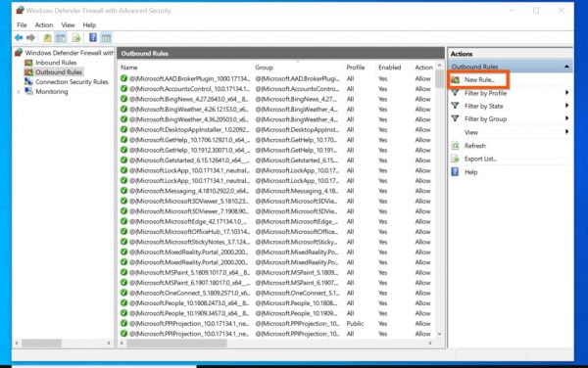
Task: Click the Back arrow toolbar icon
Action: [19, 37]
